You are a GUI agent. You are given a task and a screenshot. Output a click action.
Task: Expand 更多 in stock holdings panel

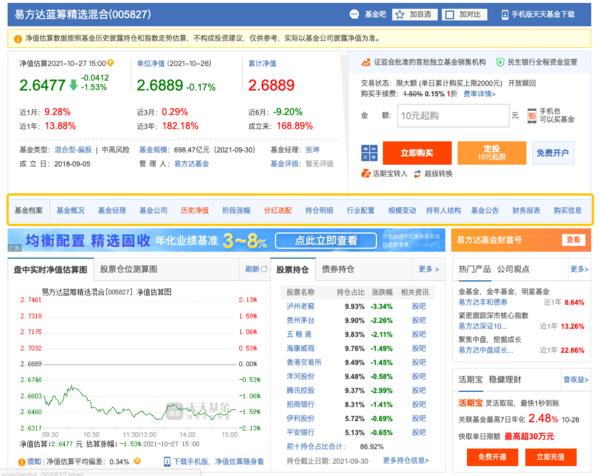[x=429, y=269]
